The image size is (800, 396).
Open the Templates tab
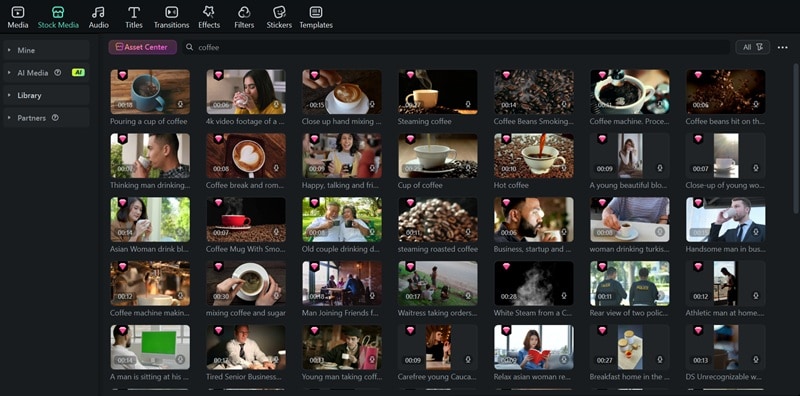click(x=316, y=17)
